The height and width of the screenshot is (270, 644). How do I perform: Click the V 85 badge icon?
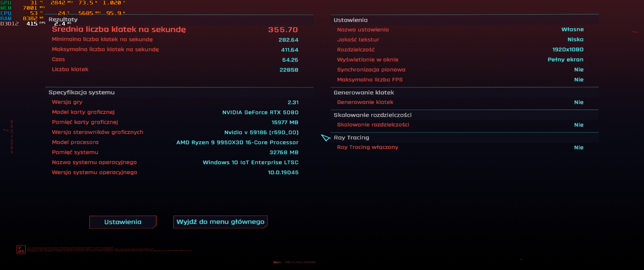coord(21,249)
